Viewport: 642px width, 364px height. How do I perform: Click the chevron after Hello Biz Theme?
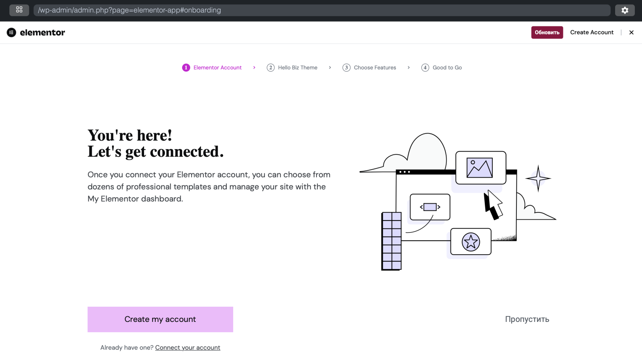(330, 68)
